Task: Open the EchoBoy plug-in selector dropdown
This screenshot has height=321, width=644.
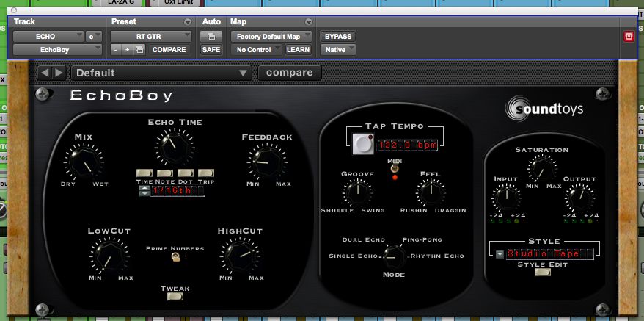Action: 57,50
